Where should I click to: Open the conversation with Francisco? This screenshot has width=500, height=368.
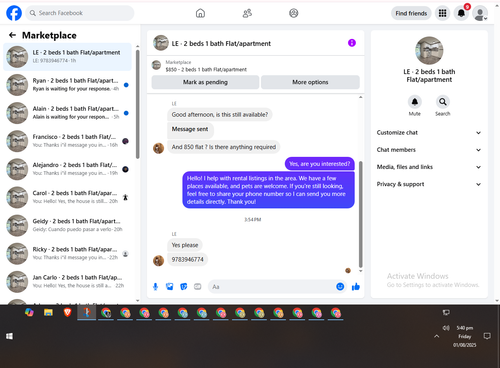pos(68,141)
